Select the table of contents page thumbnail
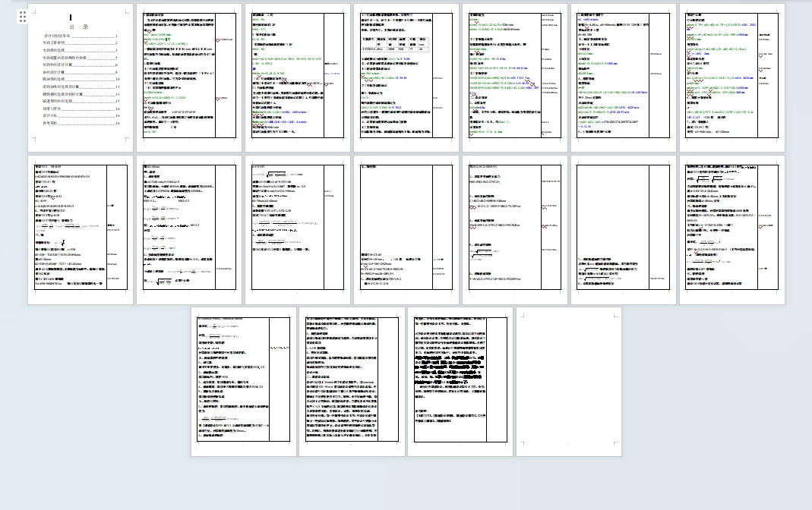 81,77
